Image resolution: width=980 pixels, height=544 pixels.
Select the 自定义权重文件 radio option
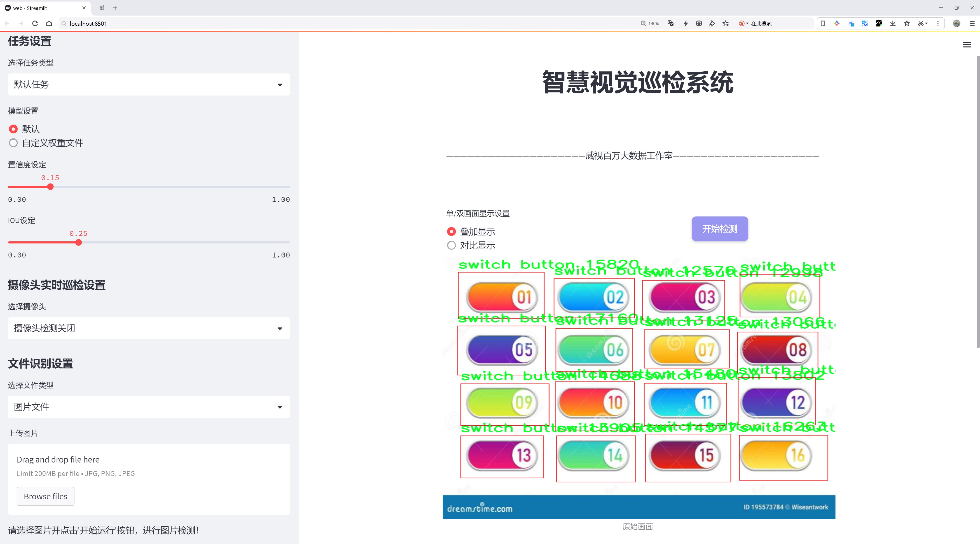(x=13, y=143)
